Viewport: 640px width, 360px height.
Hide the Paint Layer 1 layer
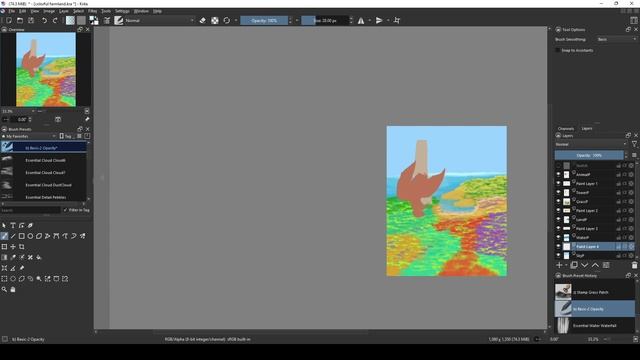tap(558, 183)
